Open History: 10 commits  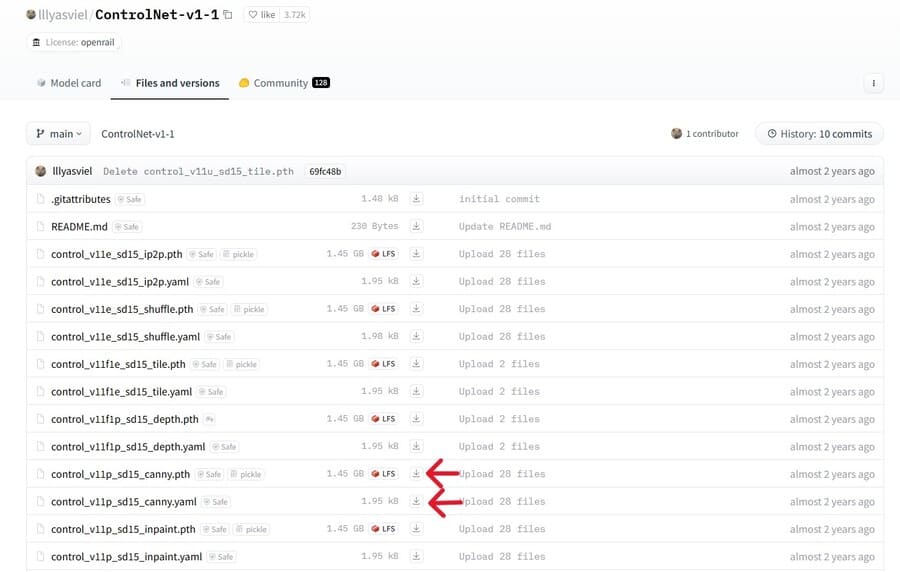pyautogui.click(x=819, y=134)
